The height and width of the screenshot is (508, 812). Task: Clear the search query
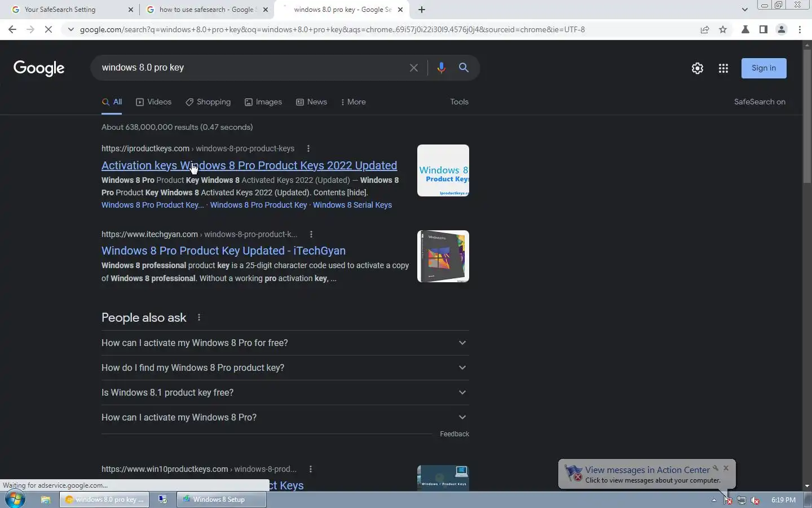414,68
